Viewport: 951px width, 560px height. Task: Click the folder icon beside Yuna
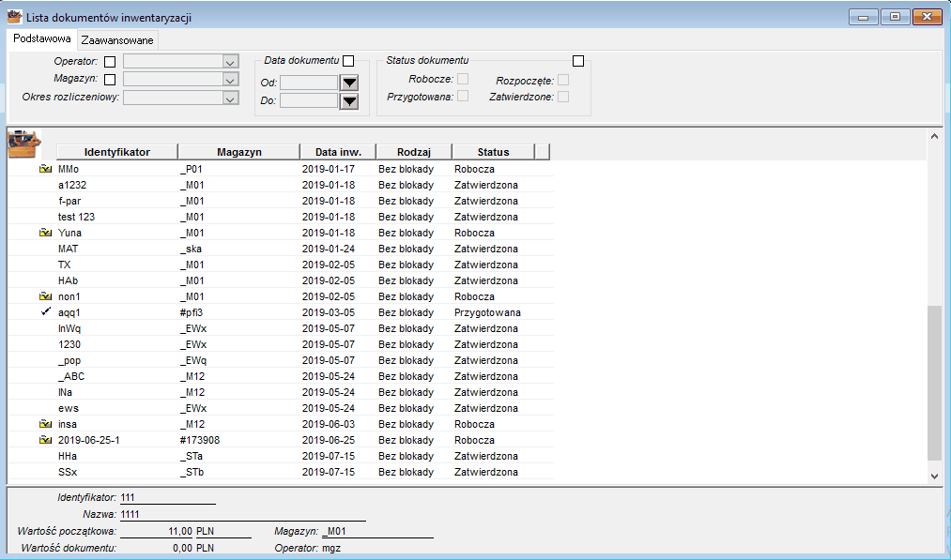coord(45,233)
